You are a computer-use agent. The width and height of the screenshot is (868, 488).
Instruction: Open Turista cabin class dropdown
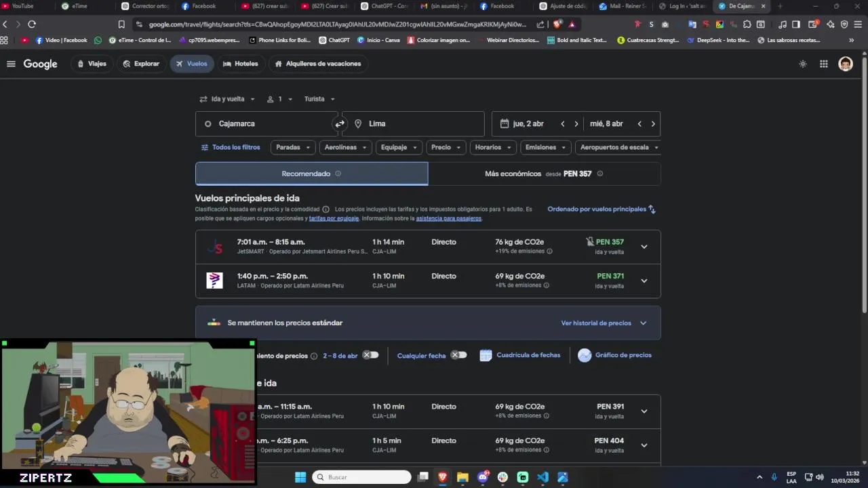tap(319, 99)
